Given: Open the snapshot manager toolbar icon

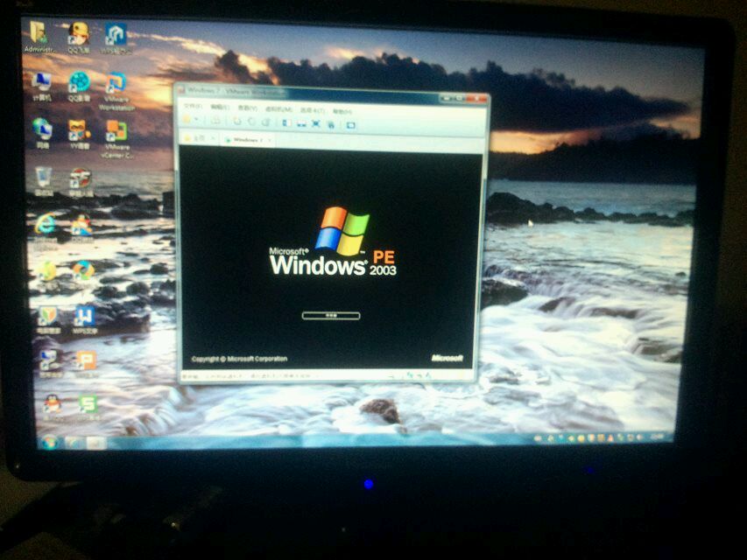Looking at the screenshot, I should 265,122.
